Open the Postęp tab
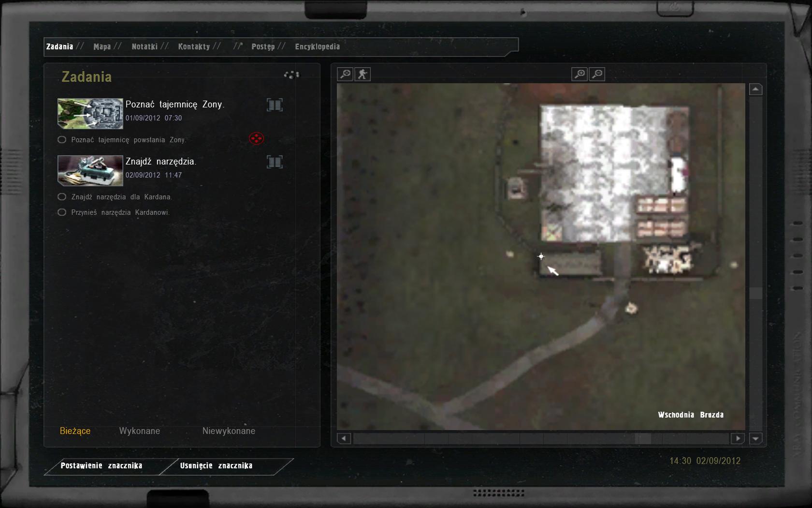The image size is (812, 508). coord(263,46)
